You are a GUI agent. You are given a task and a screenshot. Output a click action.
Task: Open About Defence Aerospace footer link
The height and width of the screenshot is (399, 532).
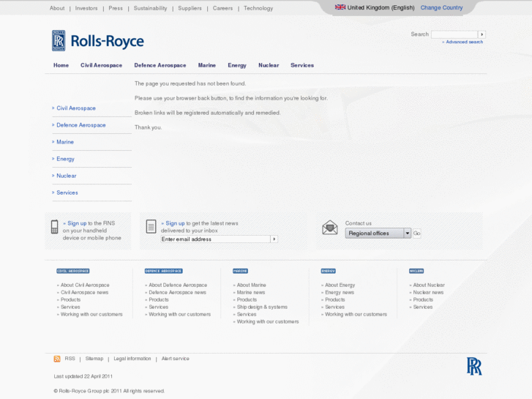click(178, 285)
